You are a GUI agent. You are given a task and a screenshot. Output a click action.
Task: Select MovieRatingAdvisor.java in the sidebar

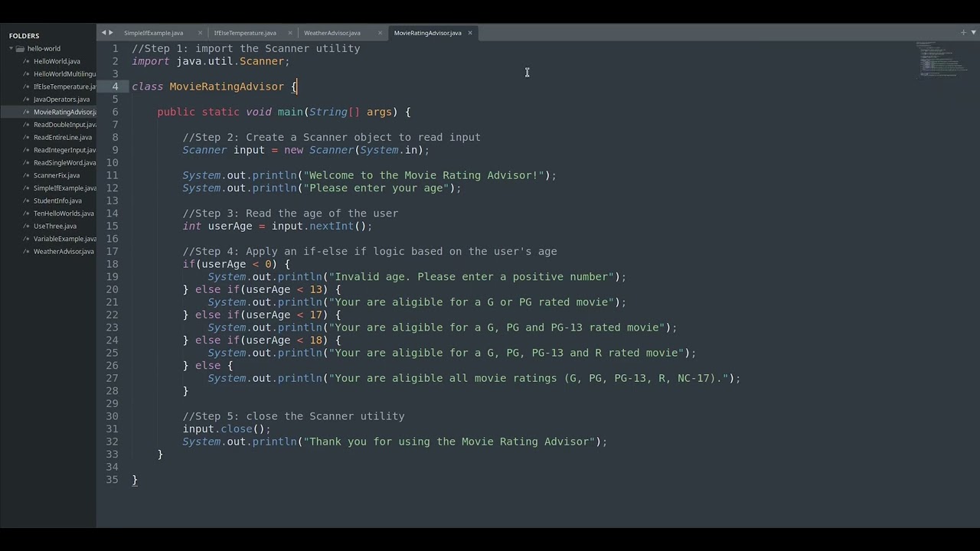click(x=64, y=112)
